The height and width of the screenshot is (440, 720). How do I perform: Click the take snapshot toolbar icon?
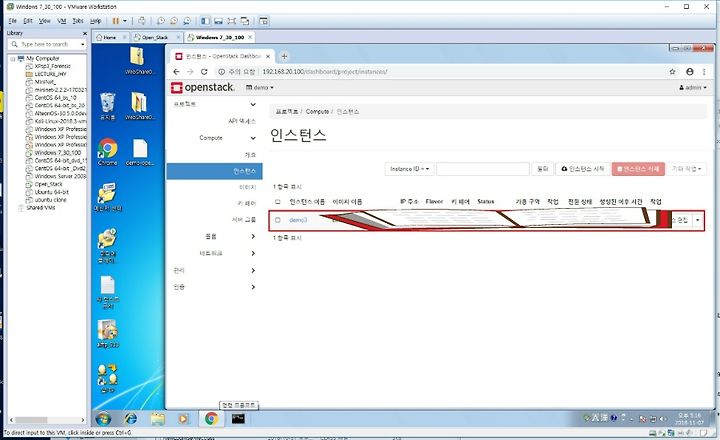161,21
